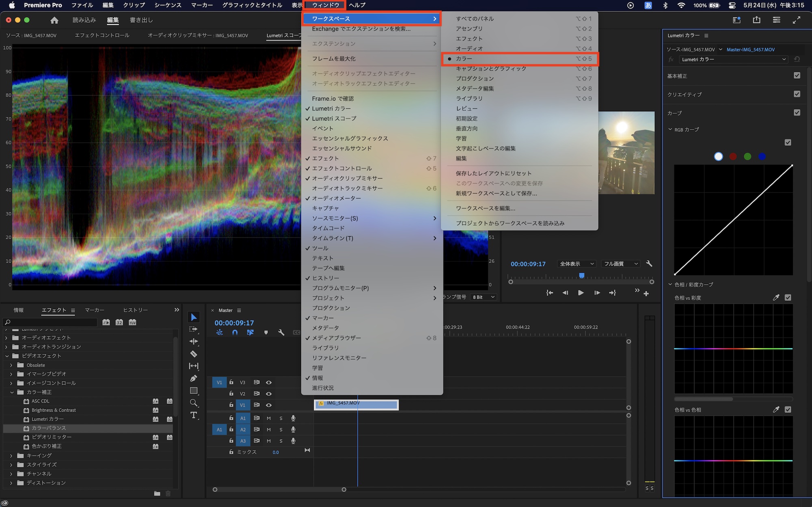812x507 pixels.
Task: Expand the キーイング effects folder
Action: 11,455
